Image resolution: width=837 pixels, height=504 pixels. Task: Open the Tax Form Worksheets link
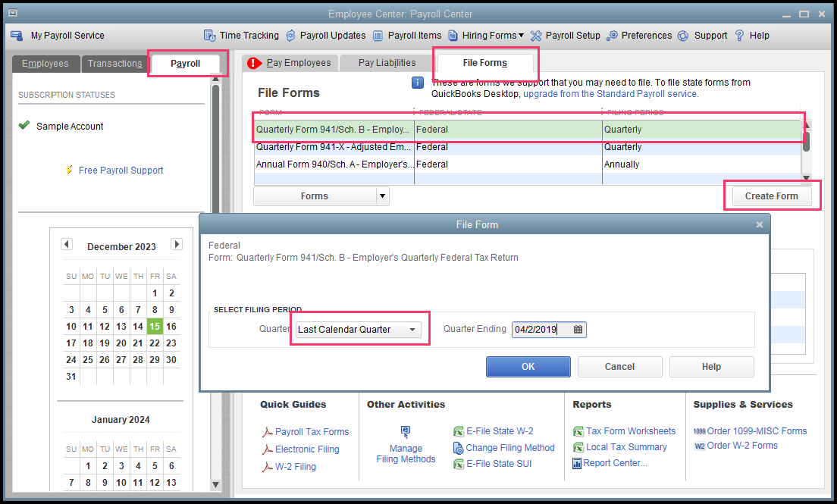point(631,431)
